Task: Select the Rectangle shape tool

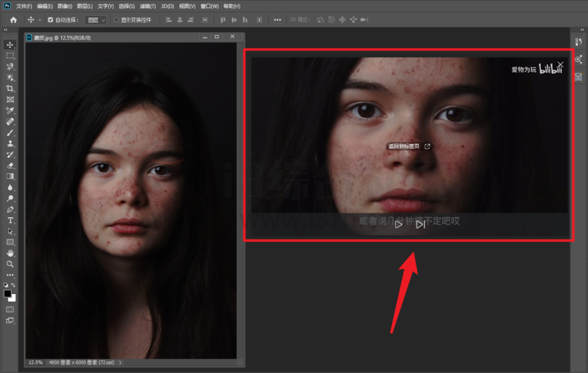Action: point(10,242)
